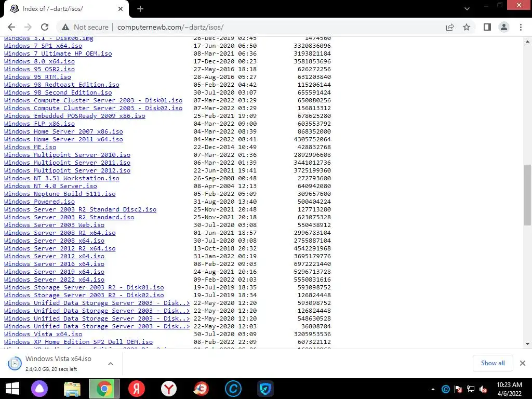Click Windows Multipoint Server 2012.iso link
Image resolution: width=532 pixels, height=399 pixels.
tap(67, 170)
